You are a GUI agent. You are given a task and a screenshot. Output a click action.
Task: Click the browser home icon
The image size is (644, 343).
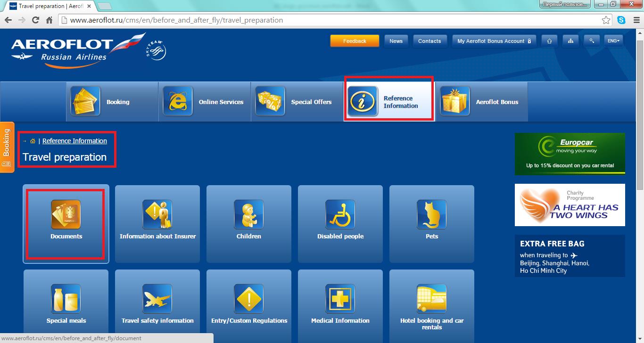[49, 20]
